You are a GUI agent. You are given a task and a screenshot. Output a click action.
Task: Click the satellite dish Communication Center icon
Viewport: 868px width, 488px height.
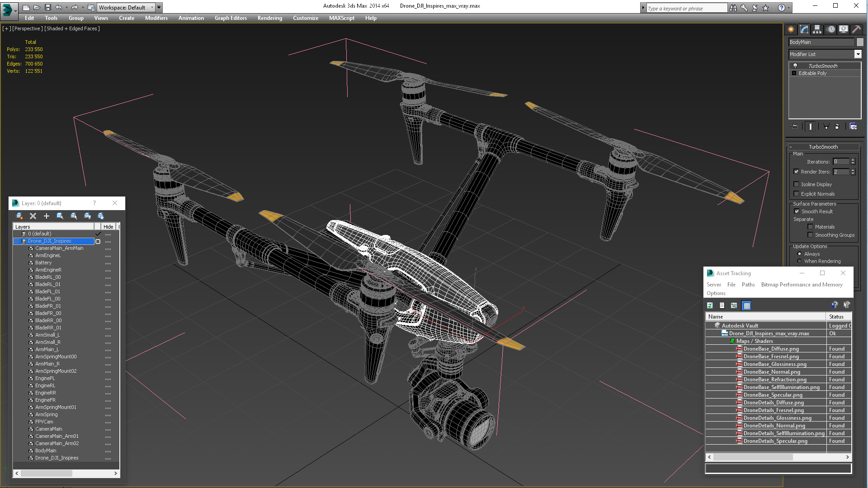click(x=755, y=8)
